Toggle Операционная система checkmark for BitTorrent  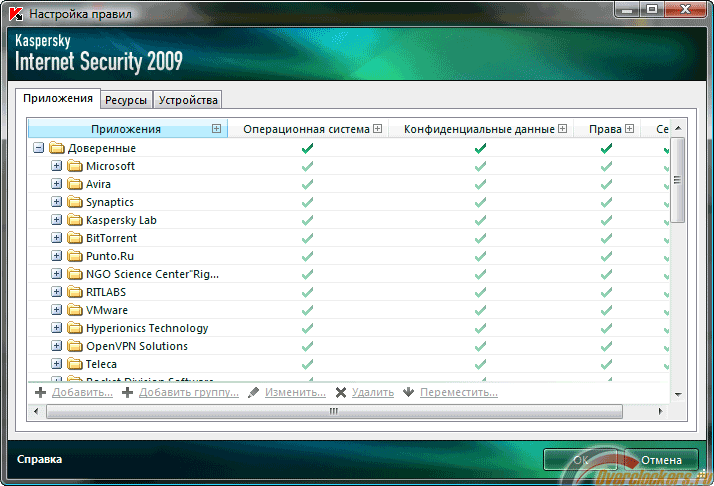pyautogui.click(x=308, y=238)
